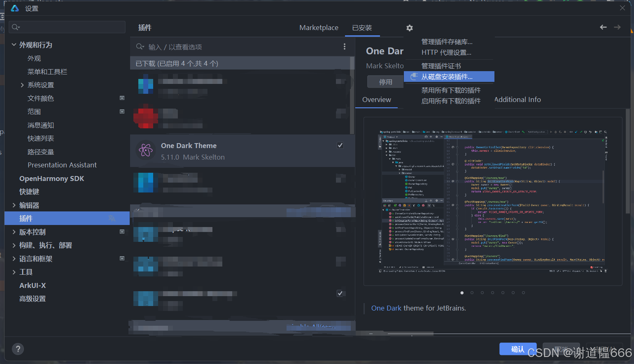
Task: Click the plugin search magnifier icon
Action: (140, 47)
